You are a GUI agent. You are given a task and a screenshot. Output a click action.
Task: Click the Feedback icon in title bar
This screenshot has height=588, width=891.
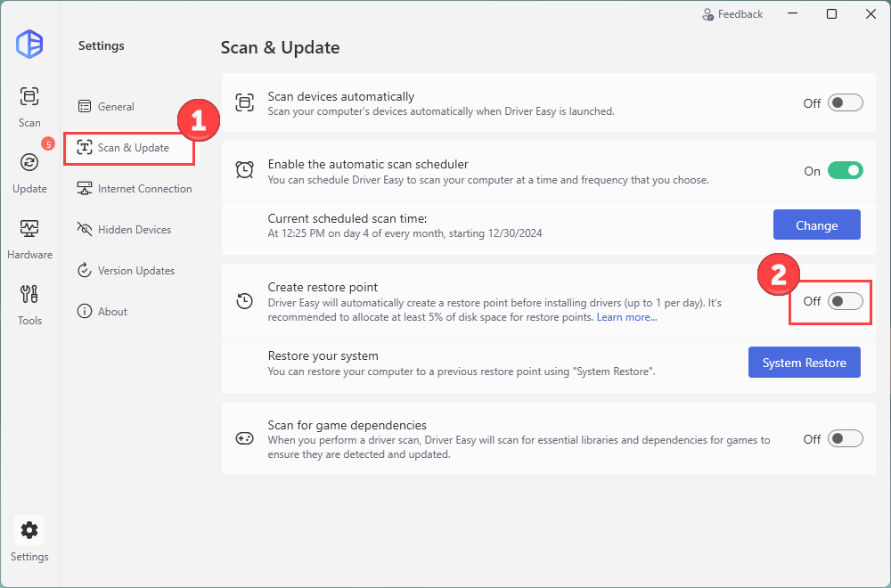pyautogui.click(x=708, y=14)
